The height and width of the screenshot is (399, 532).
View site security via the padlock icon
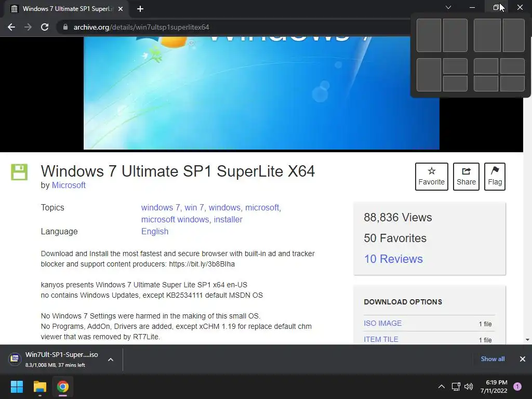tap(65, 27)
